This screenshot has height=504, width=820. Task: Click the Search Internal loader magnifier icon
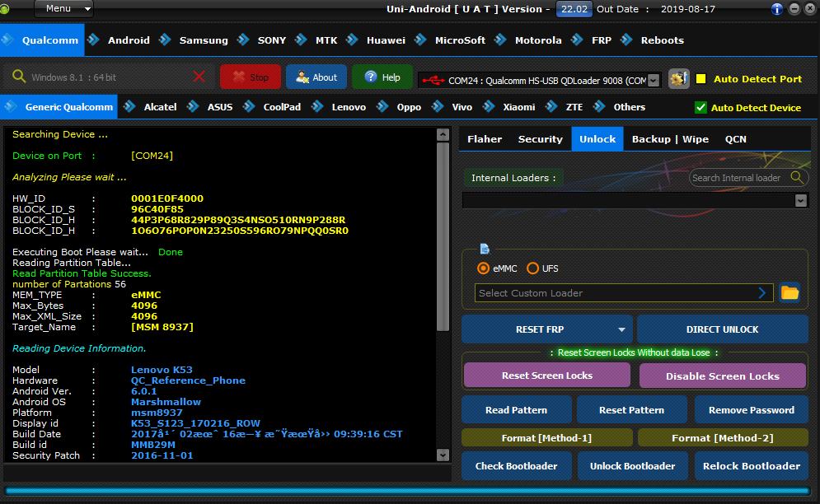[797, 177]
